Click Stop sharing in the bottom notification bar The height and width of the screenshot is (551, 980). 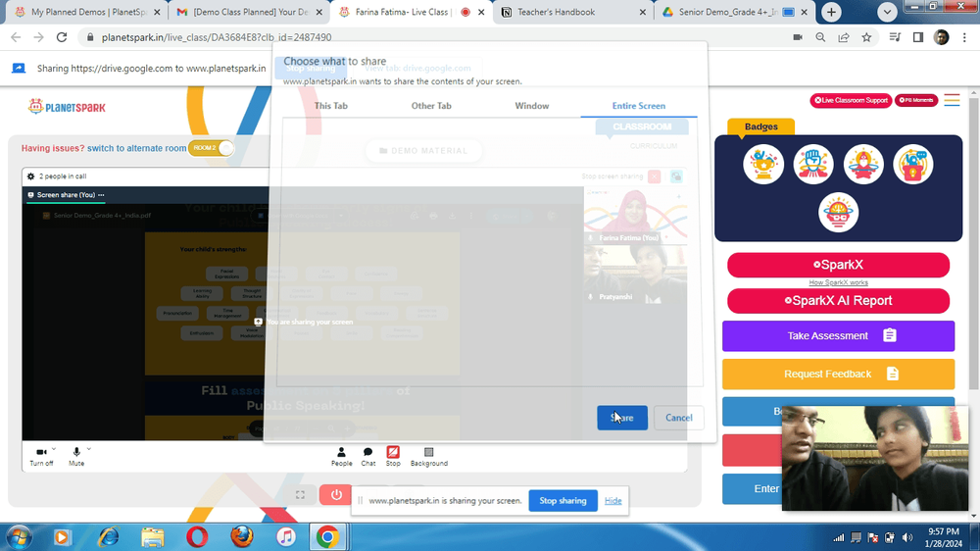click(563, 500)
